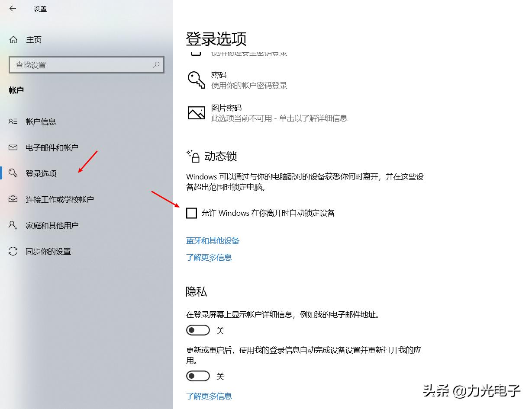This screenshot has height=409, width=532.
Task: Click the 图片密码 picture icon
Action: pyautogui.click(x=196, y=112)
